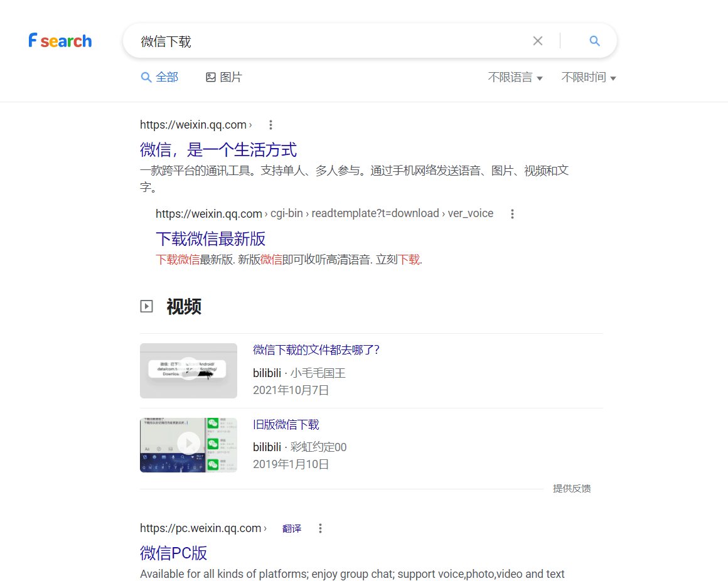Click the blue magnifier search button
The width and height of the screenshot is (728, 581).
pyautogui.click(x=594, y=41)
